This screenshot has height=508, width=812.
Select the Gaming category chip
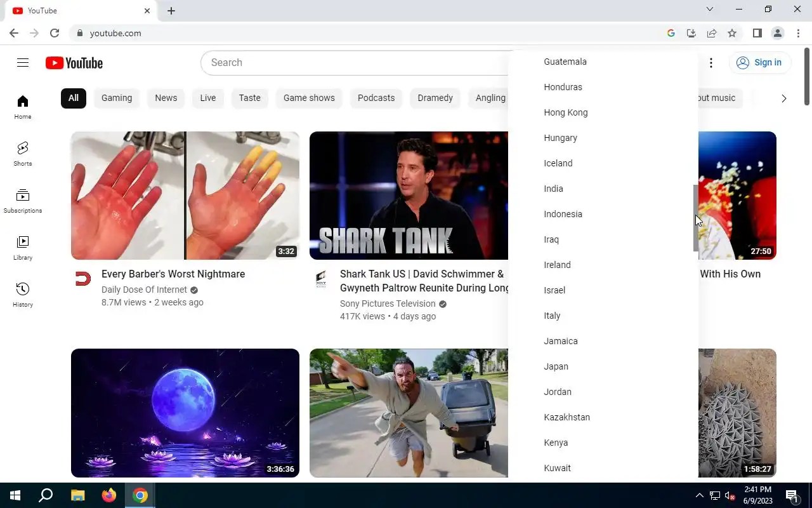point(117,98)
